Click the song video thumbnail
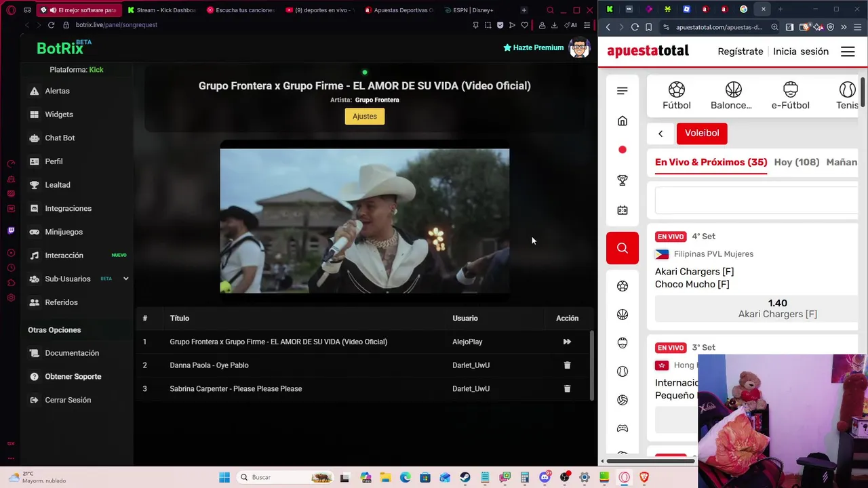This screenshot has width=868, height=488. click(365, 221)
